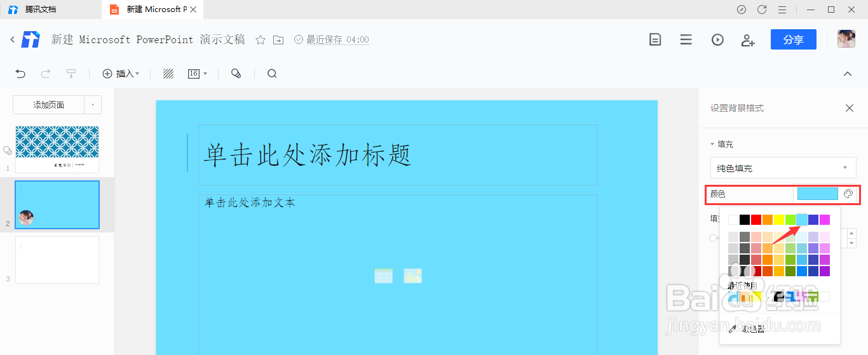The height and width of the screenshot is (355, 868).
Task: Click the current cyan 颜色 swatch
Action: pos(818,194)
